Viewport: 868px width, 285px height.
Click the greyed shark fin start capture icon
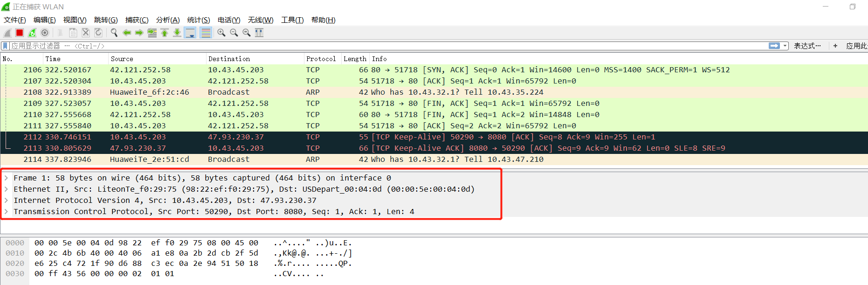7,33
